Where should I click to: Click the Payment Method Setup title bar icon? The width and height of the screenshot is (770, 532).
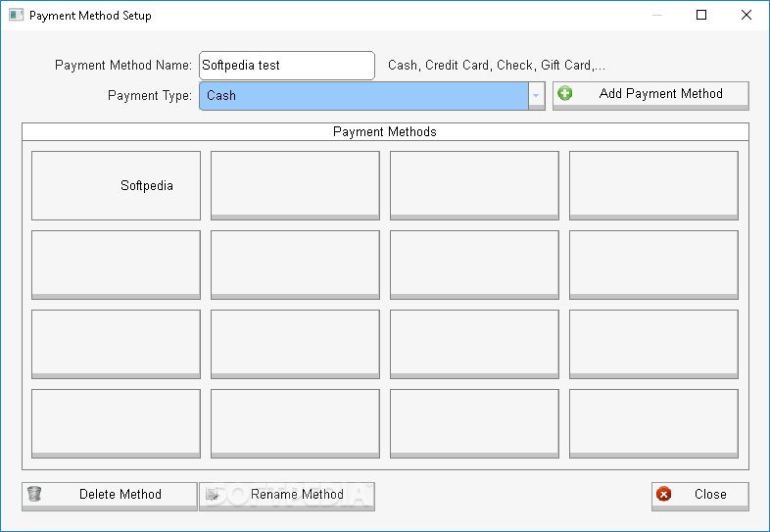pos(16,15)
